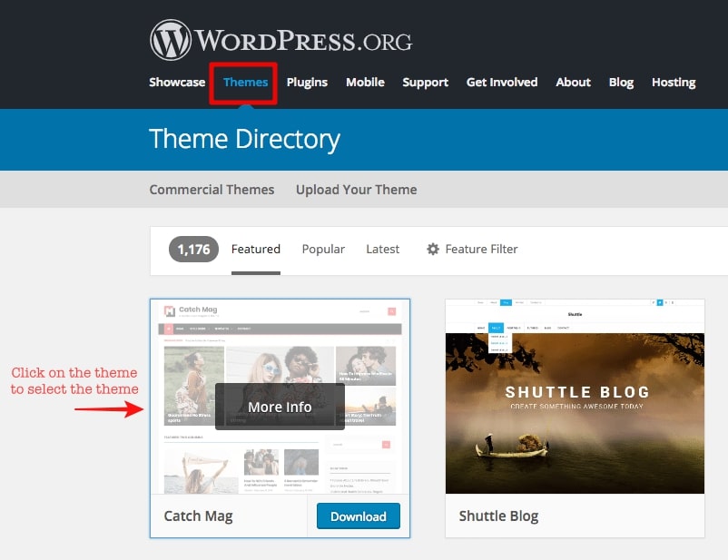Go to the Themes section
The width and height of the screenshot is (728, 560).
tap(245, 83)
